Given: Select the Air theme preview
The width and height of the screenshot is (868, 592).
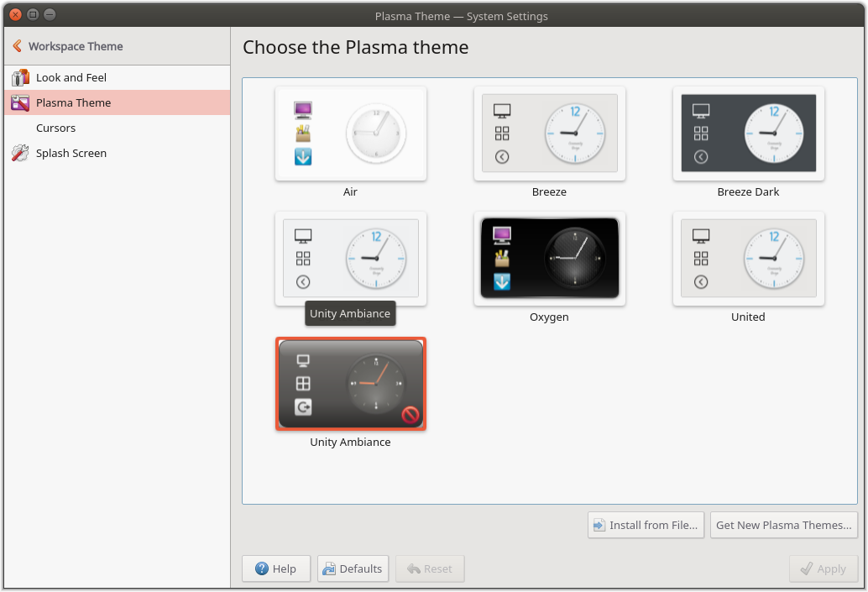Looking at the screenshot, I should tap(350, 133).
